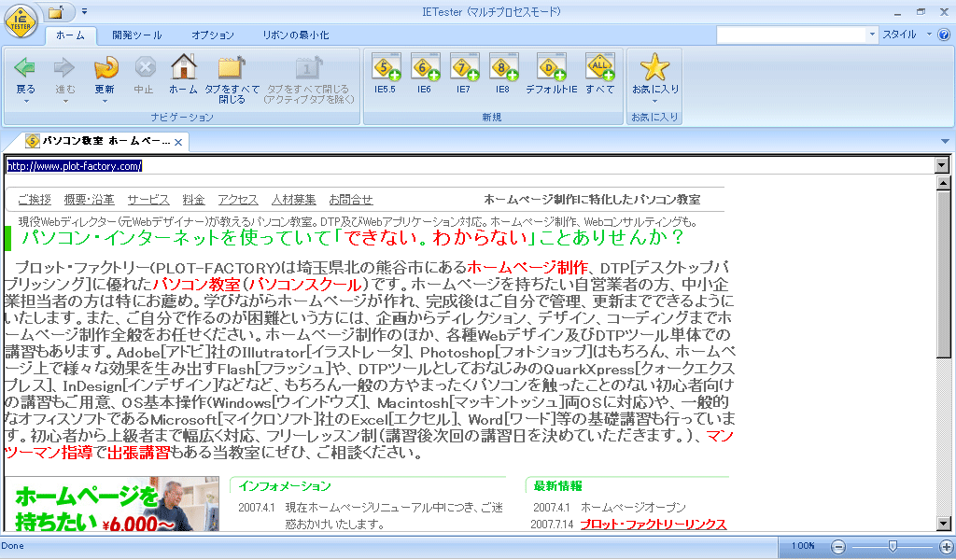Image resolution: width=956 pixels, height=560 pixels.
Task: Open 更新 dropdown arrow
Action: click(x=105, y=101)
